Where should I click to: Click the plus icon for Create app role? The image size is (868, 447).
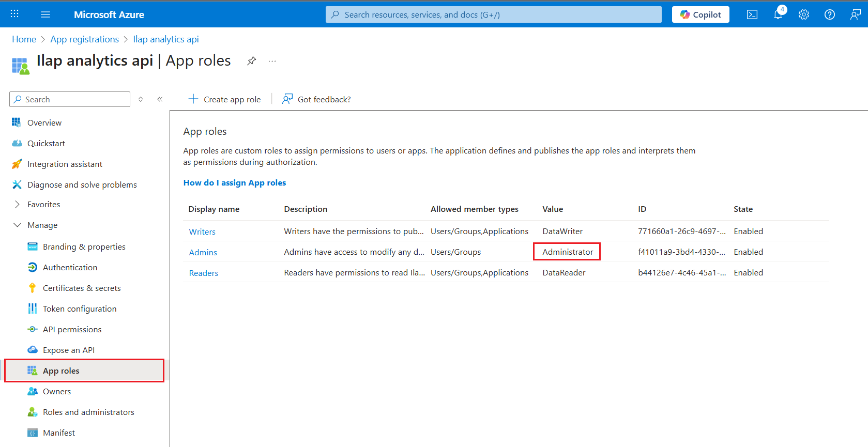[x=193, y=99]
